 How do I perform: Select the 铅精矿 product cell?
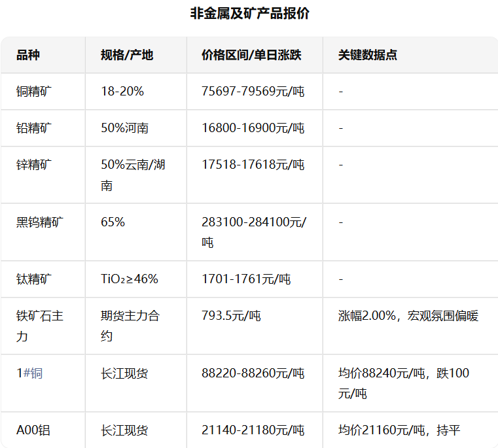(34, 128)
